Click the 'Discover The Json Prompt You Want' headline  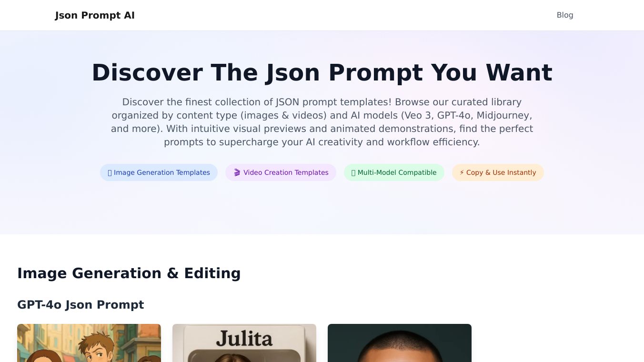(x=322, y=73)
